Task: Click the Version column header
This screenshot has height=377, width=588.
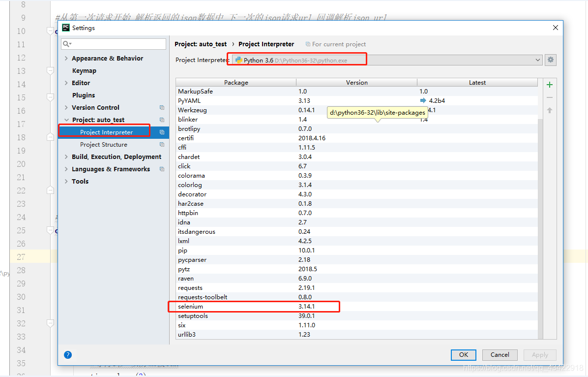Action: 356,83
